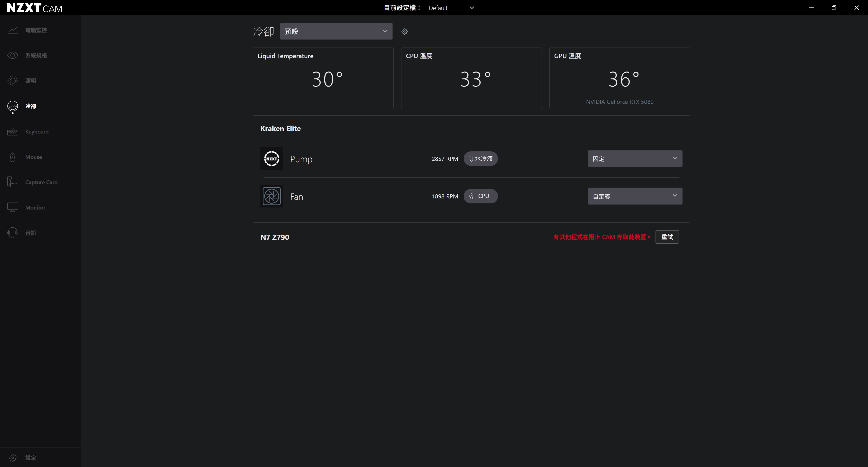Click the Fan CPU sensor pill
The height and width of the screenshot is (467, 868).
(481, 196)
